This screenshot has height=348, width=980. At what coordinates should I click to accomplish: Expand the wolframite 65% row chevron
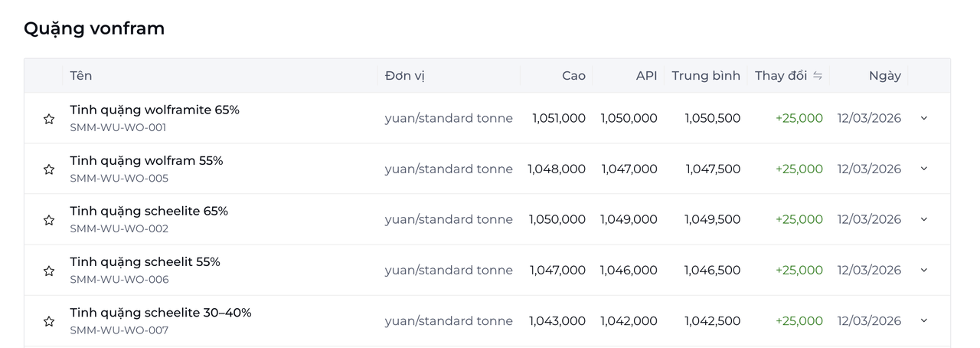[923, 118]
